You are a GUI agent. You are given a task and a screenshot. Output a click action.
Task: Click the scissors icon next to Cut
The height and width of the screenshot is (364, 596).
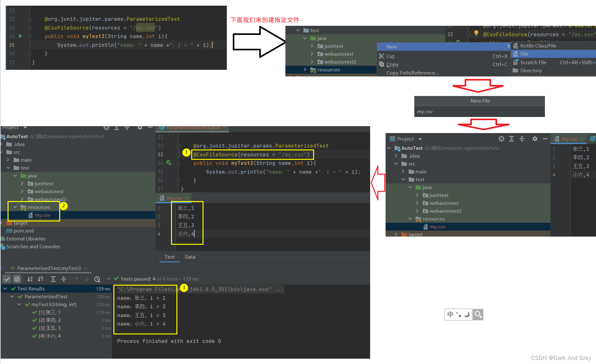(x=381, y=56)
